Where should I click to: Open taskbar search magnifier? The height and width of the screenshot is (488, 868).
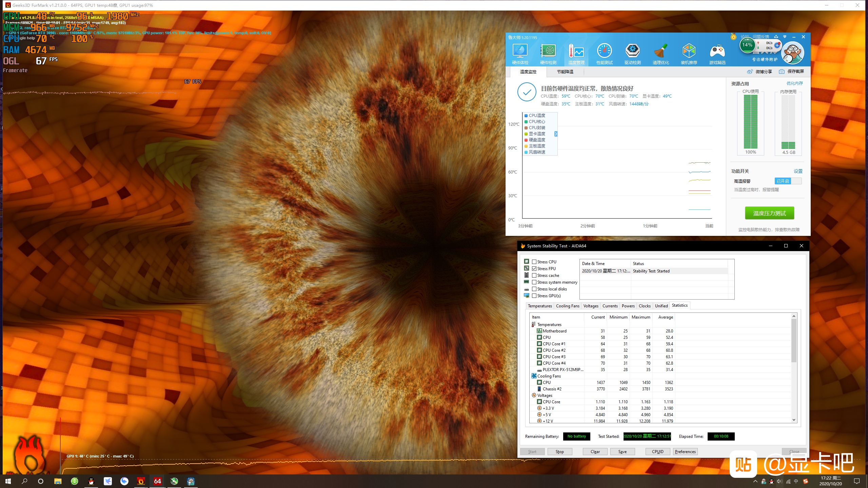(x=24, y=481)
